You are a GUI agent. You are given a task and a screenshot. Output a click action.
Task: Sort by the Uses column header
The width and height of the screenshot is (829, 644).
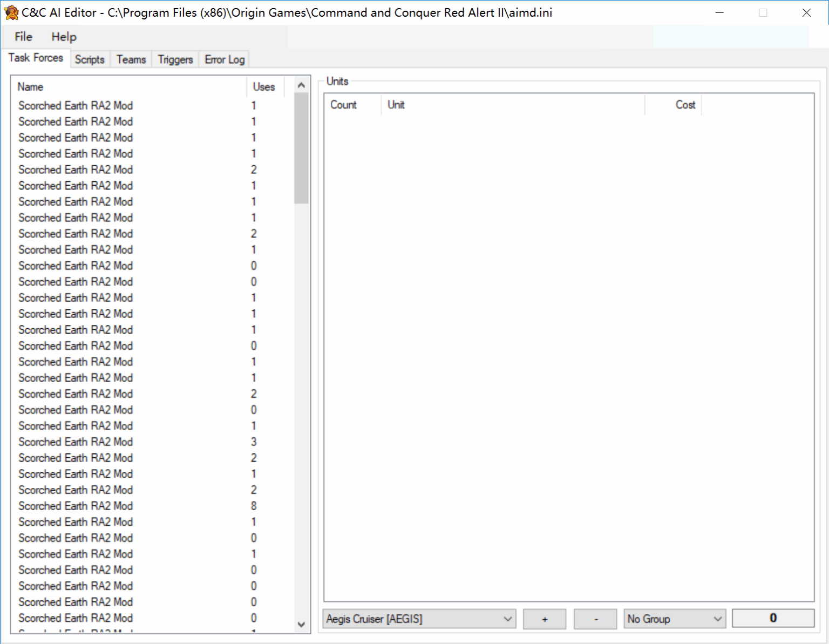click(264, 86)
